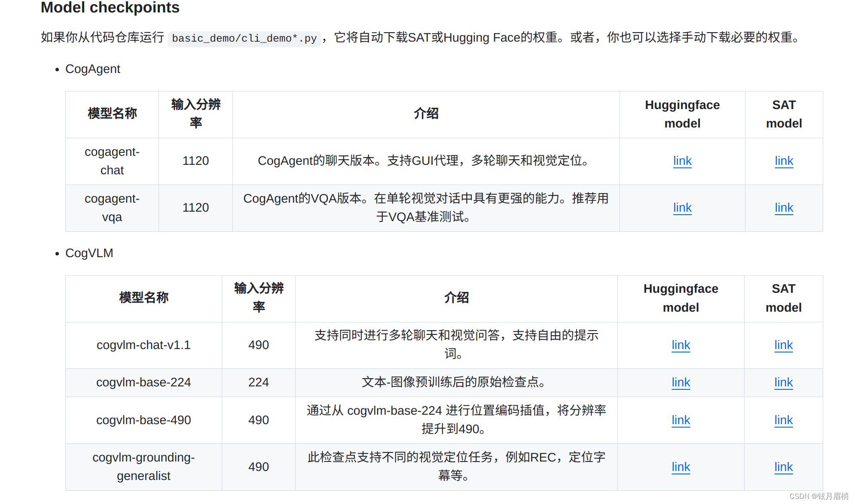Open the SAT link for cogvlm-base-224
This screenshot has height=504, width=855.
783,382
